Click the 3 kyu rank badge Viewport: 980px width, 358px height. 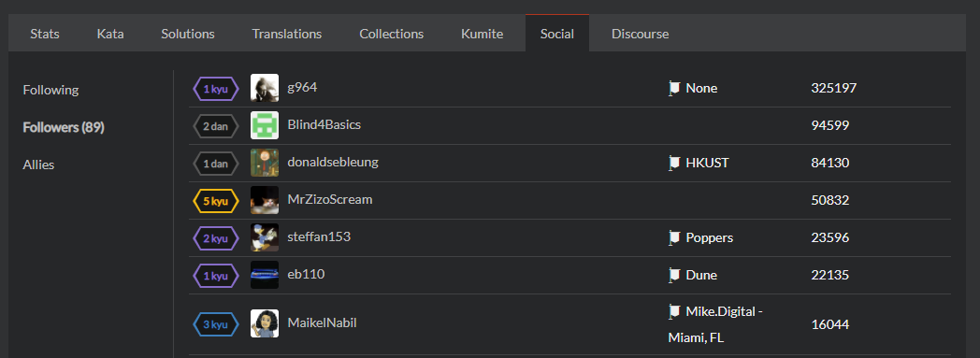coord(216,324)
